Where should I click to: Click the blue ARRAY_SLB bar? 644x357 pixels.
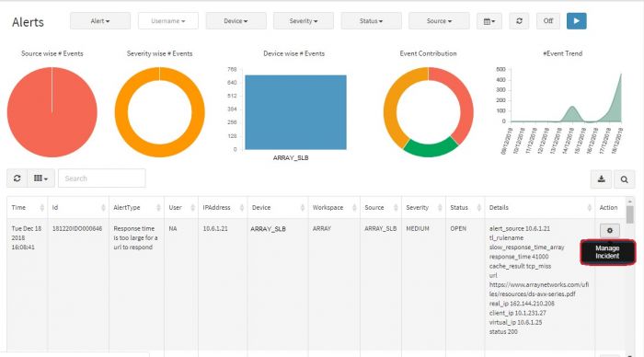click(x=295, y=112)
